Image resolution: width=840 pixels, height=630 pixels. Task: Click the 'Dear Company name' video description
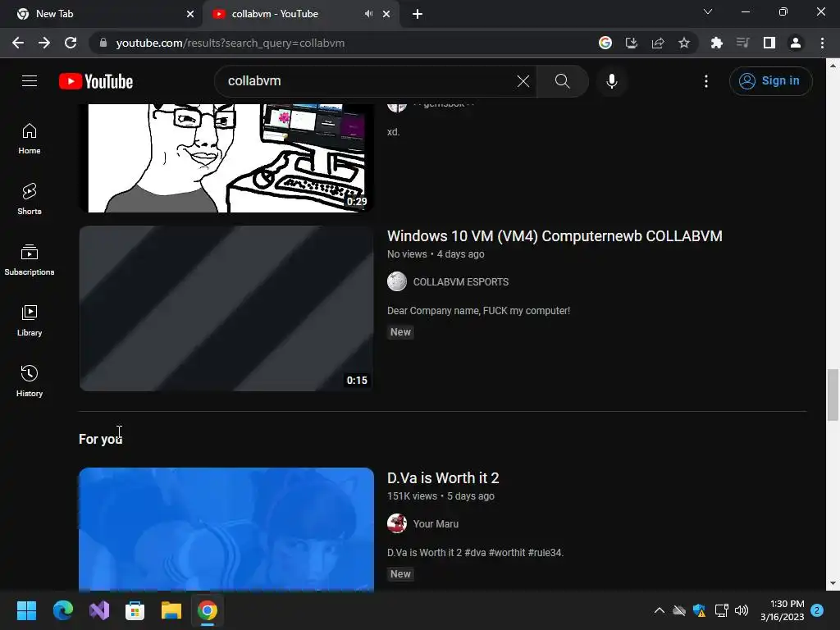pos(478,311)
